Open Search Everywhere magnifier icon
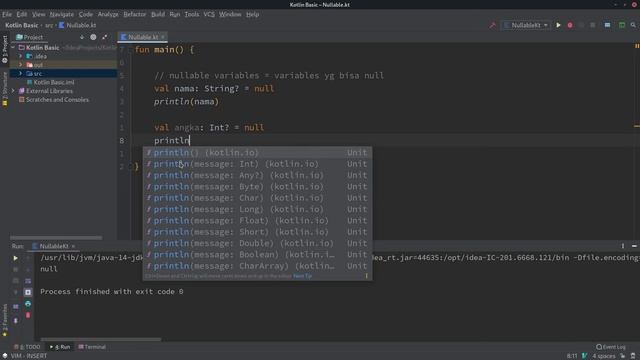Viewport: 640px width, 360px height. point(633,25)
